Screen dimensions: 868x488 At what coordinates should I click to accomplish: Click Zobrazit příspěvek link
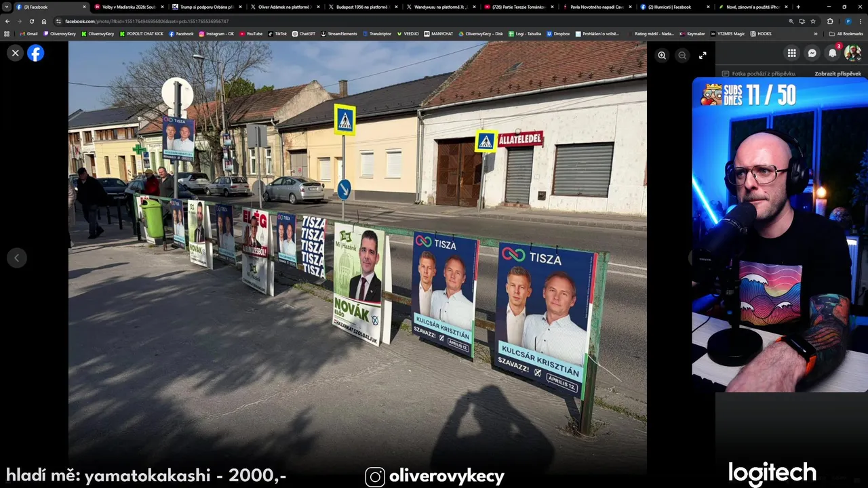click(x=837, y=73)
